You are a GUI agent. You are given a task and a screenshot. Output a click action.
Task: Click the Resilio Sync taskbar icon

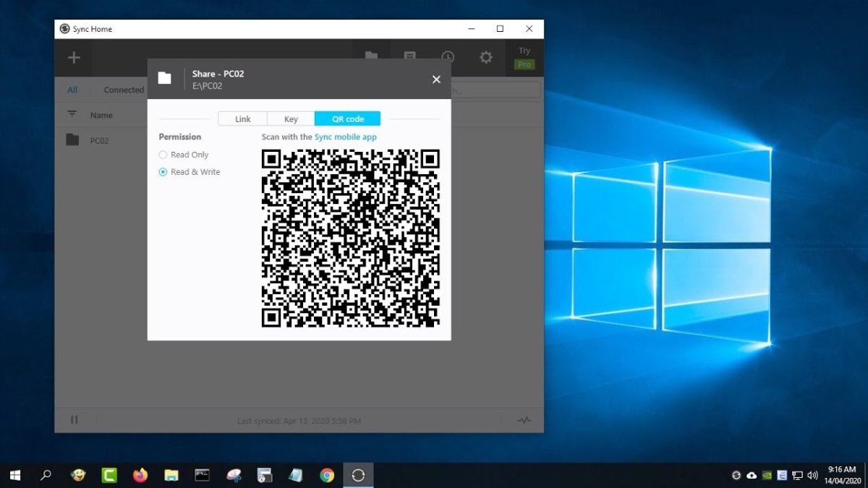click(358, 475)
